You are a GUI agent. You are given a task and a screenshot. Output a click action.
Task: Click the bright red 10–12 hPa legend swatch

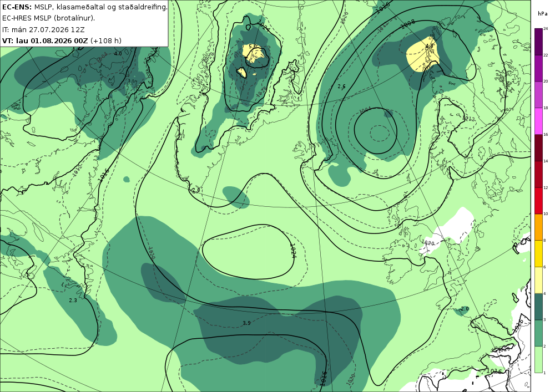(539, 200)
